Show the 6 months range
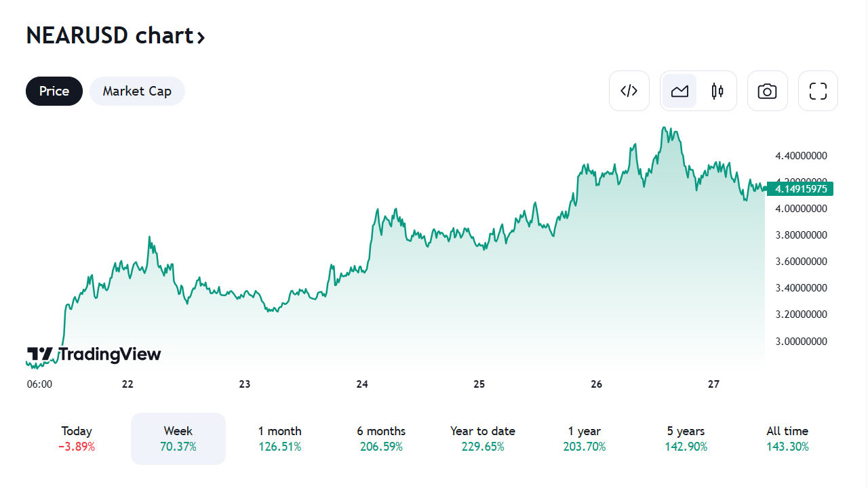 coord(381,439)
